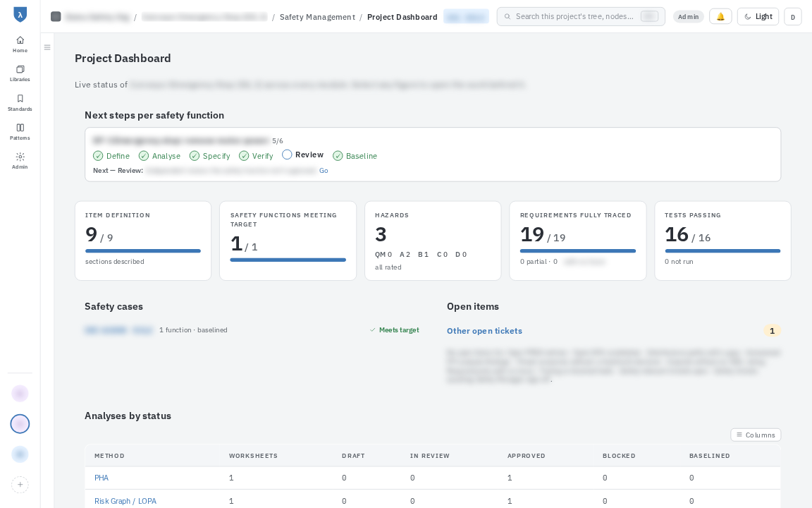Click the Admin role badge
This screenshot has width=812, height=508.
[688, 17]
